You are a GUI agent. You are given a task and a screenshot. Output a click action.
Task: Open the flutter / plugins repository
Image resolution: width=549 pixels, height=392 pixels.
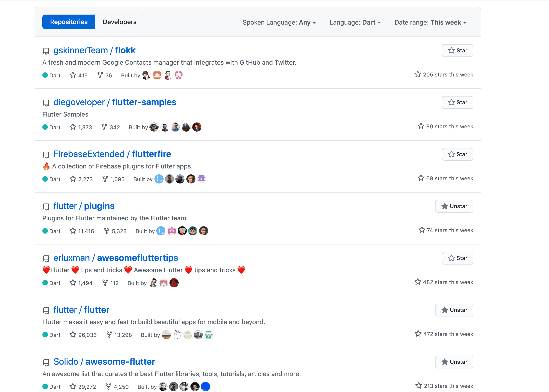coord(84,206)
